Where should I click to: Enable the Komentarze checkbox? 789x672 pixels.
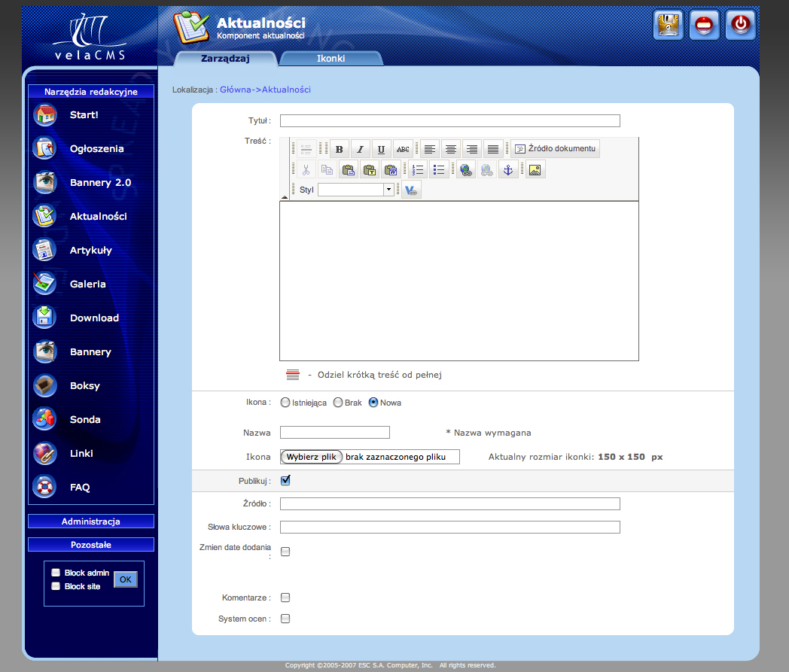[285, 598]
